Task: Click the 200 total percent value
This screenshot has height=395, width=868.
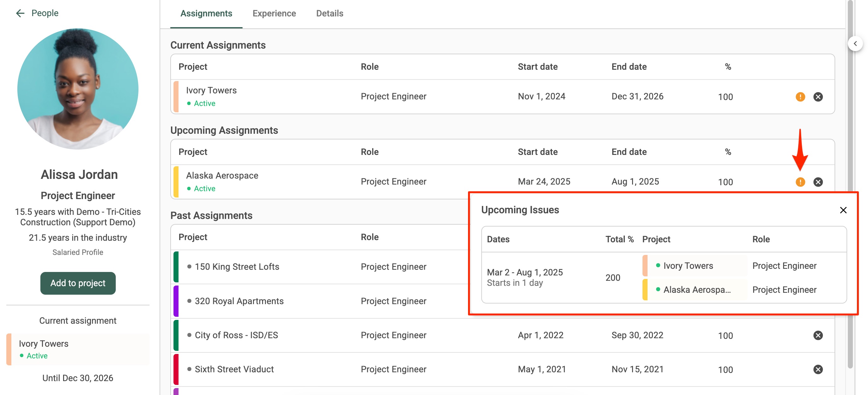Action: (613, 278)
